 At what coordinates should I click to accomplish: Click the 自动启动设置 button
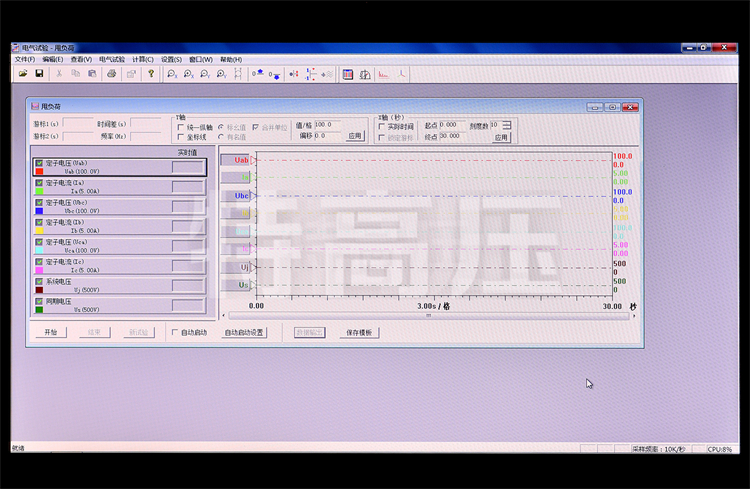pos(243,333)
